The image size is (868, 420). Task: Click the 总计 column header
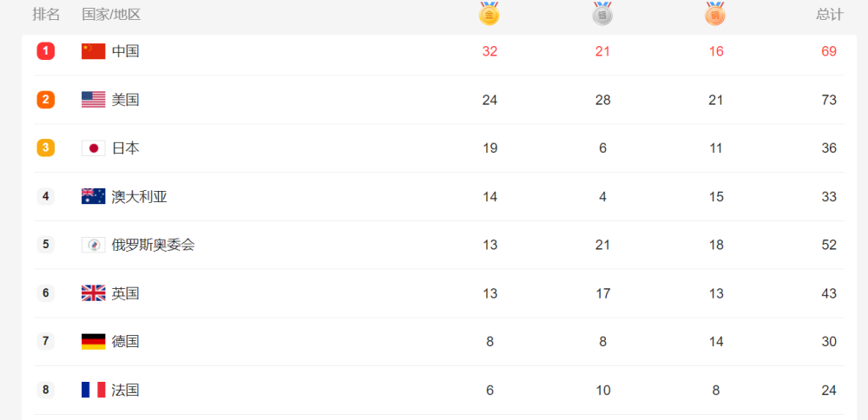click(x=829, y=15)
